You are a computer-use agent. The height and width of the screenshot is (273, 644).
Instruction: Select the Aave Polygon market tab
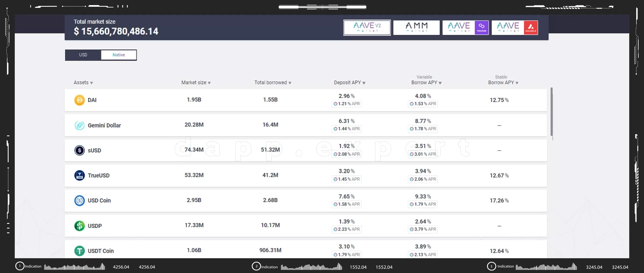(x=466, y=27)
